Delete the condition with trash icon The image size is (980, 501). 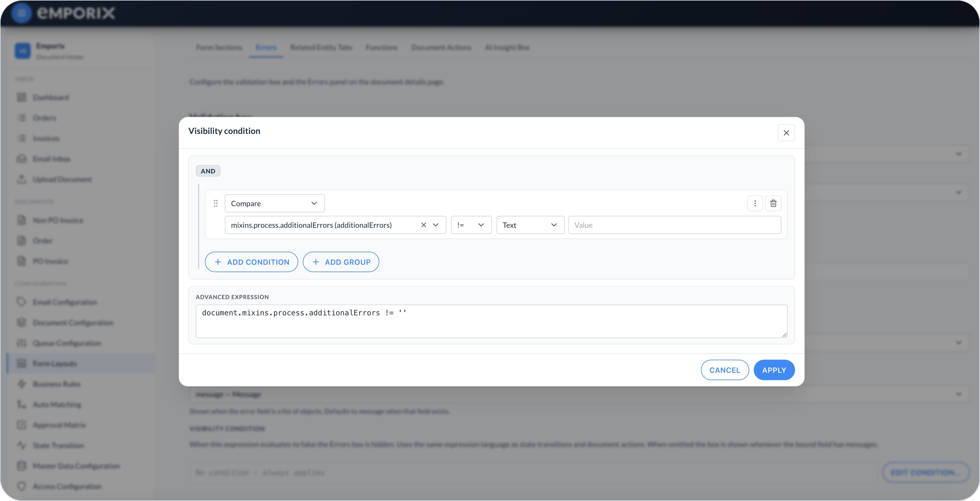773,203
